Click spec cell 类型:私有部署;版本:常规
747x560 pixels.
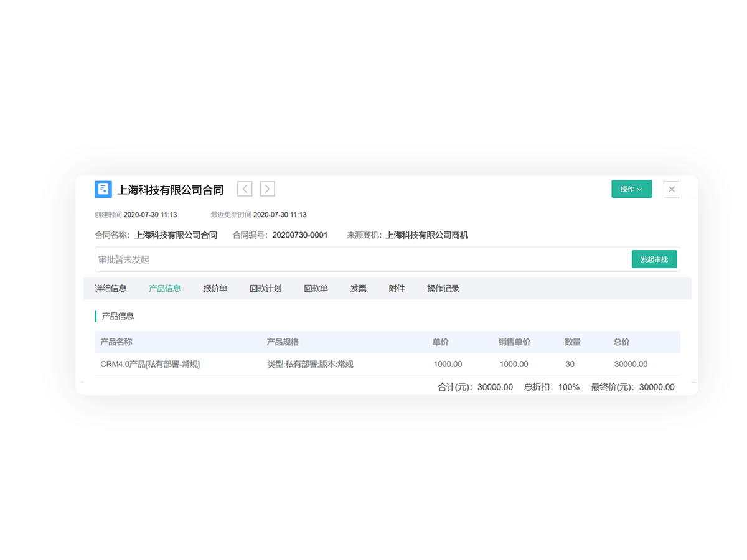click(x=310, y=365)
